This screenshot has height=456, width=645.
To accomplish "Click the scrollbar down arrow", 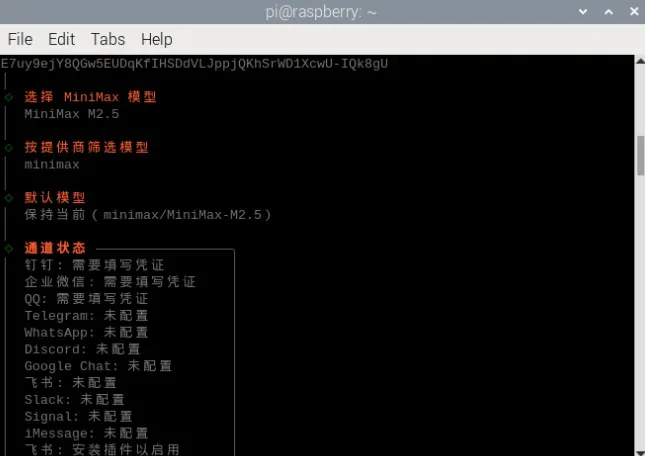I will [x=640, y=452].
